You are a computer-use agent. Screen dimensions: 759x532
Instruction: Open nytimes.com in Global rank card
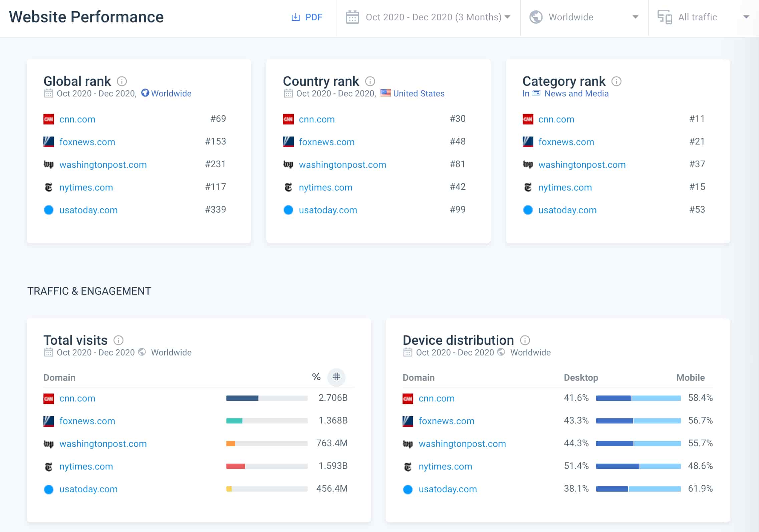tap(86, 187)
